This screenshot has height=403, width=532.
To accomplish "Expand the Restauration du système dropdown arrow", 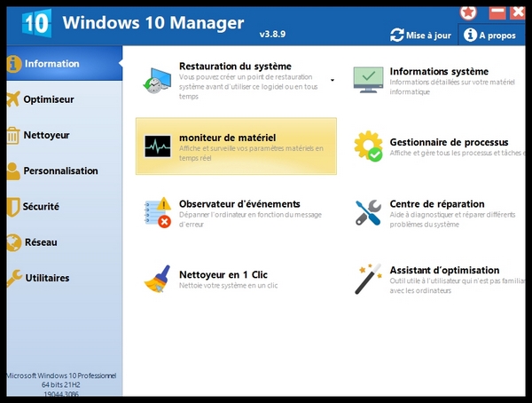I will tap(332, 80).
